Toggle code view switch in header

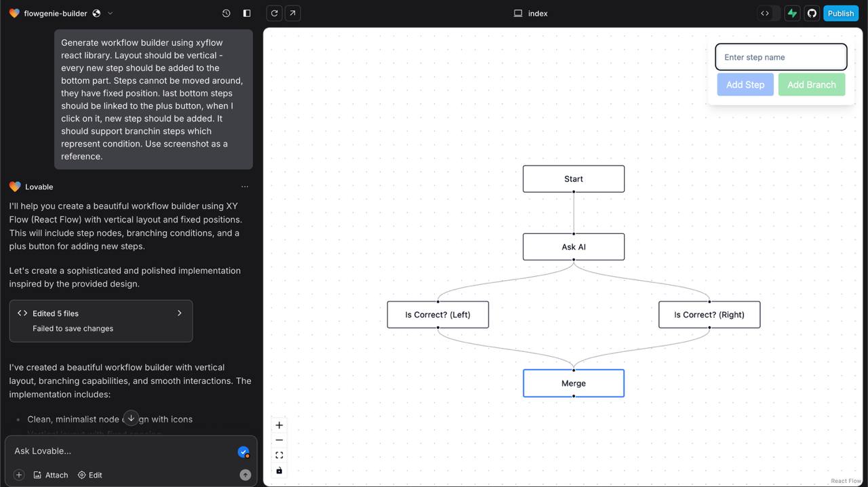point(768,13)
